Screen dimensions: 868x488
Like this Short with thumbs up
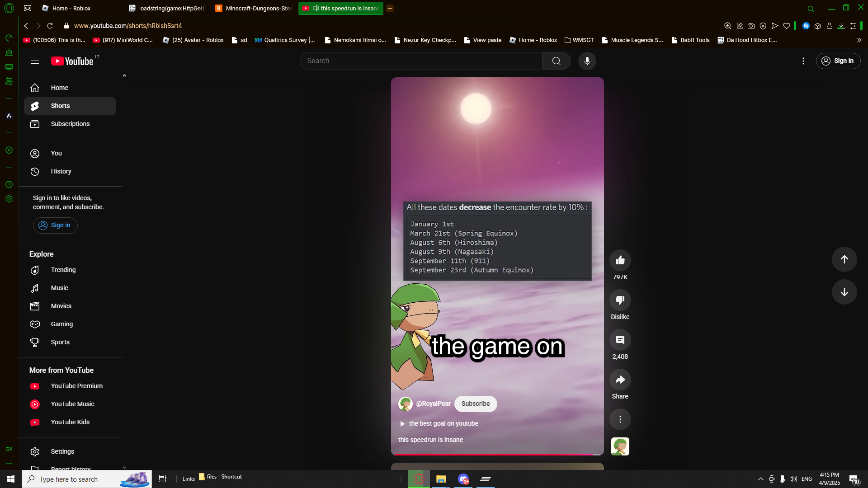coord(620,260)
